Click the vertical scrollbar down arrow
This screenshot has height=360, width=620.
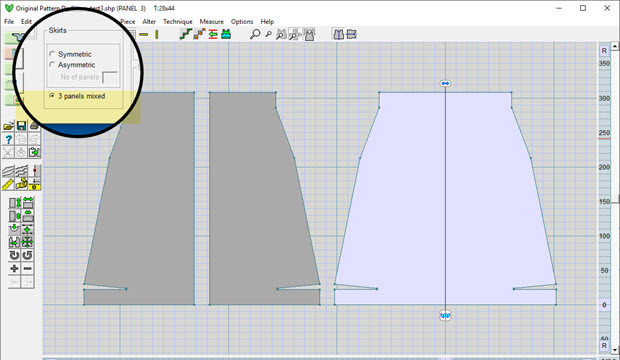coord(615,350)
